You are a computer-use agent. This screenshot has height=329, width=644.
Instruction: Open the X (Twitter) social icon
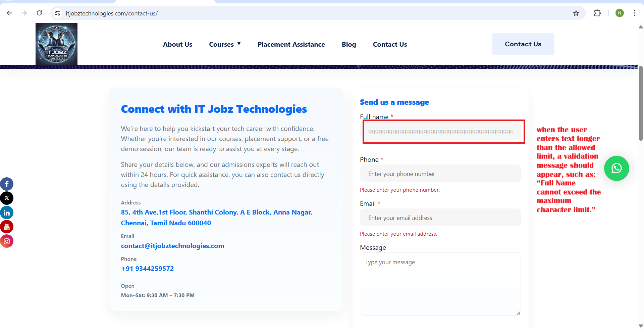click(x=7, y=198)
